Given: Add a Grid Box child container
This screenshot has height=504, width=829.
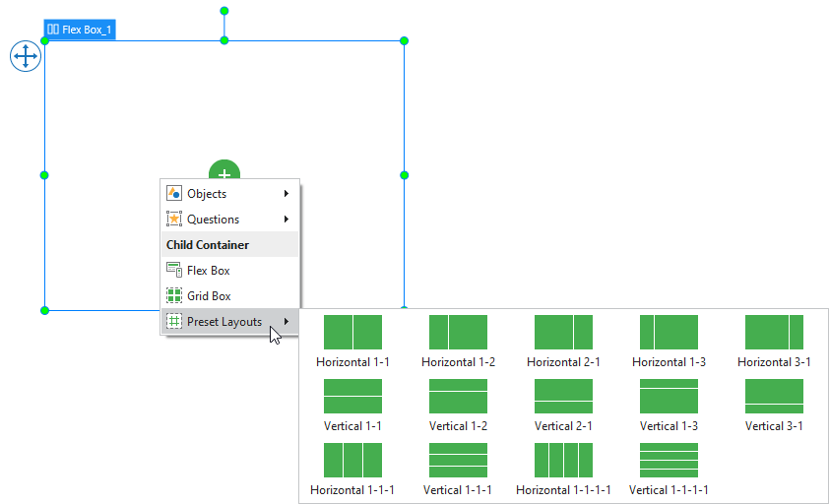Looking at the screenshot, I should (x=208, y=296).
